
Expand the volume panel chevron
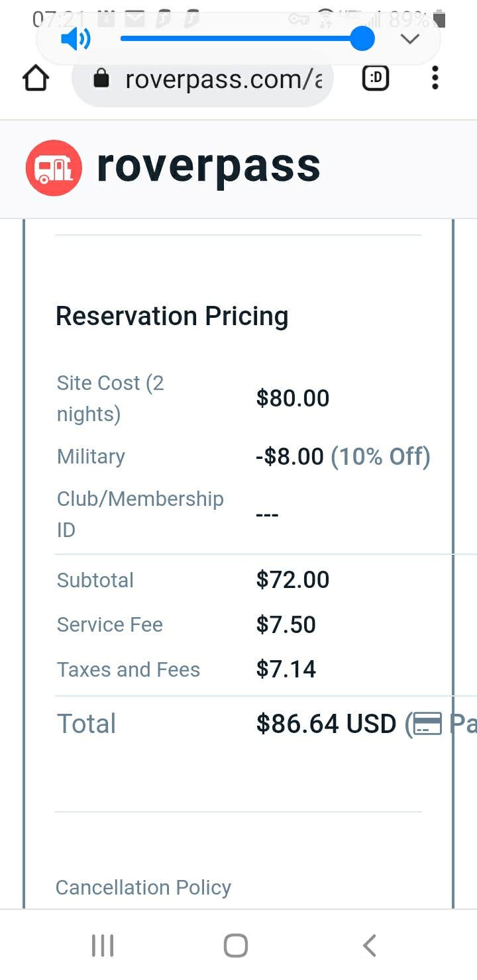pos(410,39)
